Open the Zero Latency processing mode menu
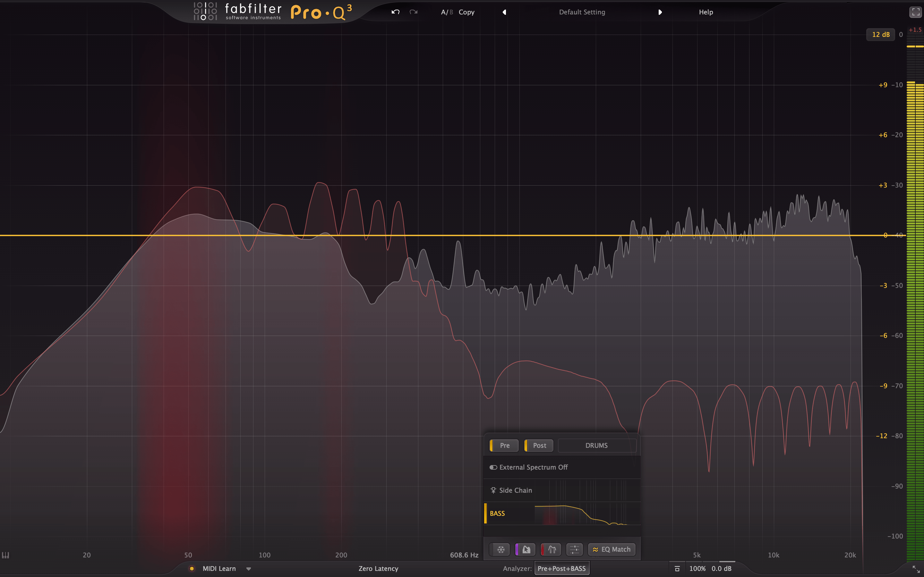 click(378, 569)
